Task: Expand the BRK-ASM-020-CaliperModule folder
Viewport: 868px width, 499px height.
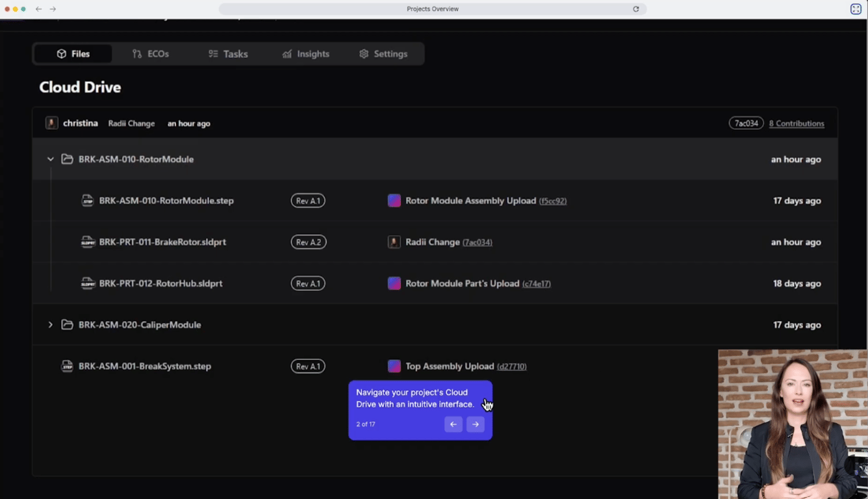Action: (51, 325)
